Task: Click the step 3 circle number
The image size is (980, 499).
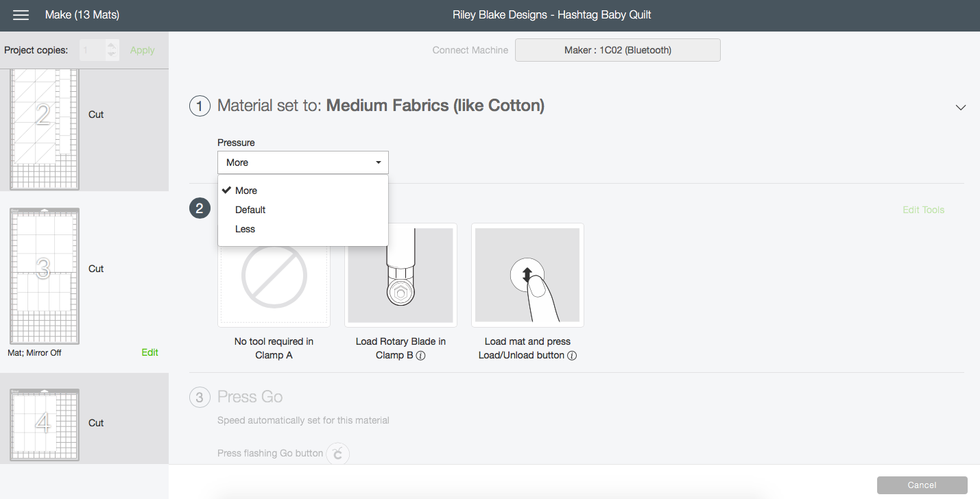Action: [x=200, y=397]
